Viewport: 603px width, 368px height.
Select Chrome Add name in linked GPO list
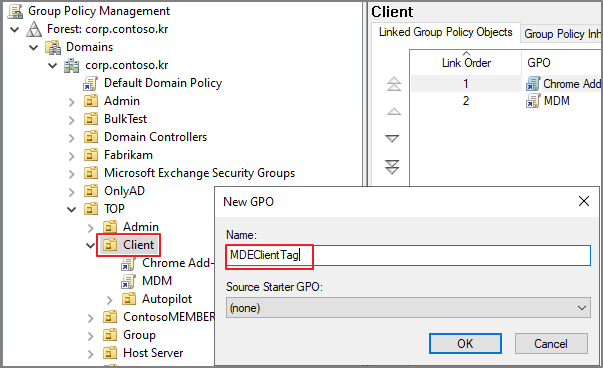click(572, 84)
